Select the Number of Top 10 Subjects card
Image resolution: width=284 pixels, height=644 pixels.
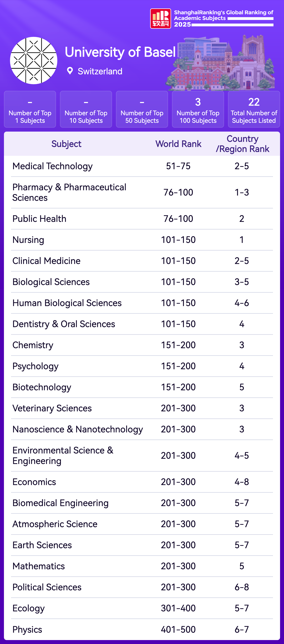point(86,109)
